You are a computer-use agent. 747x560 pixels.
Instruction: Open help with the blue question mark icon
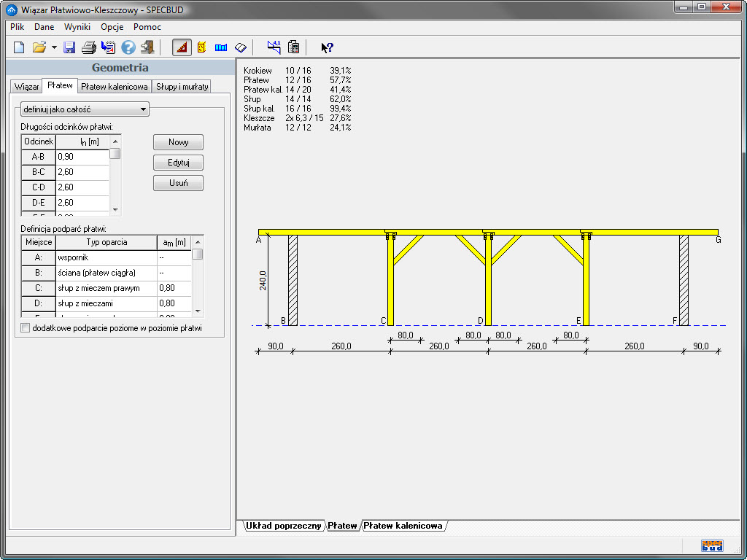tap(128, 47)
